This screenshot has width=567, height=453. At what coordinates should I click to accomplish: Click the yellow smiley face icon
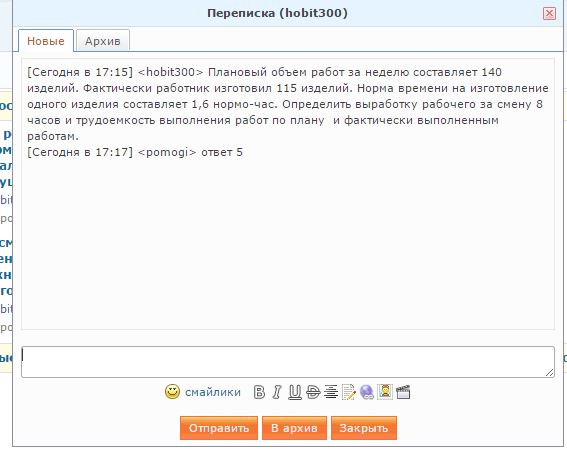(x=172, y=392)
